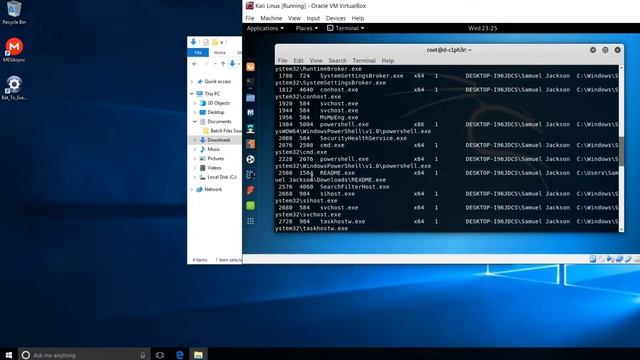The height and width of the screenshot is (360, 640).
Task: Click the fourth VirtualBox status bar icon
Action: (x=620, y=259)
